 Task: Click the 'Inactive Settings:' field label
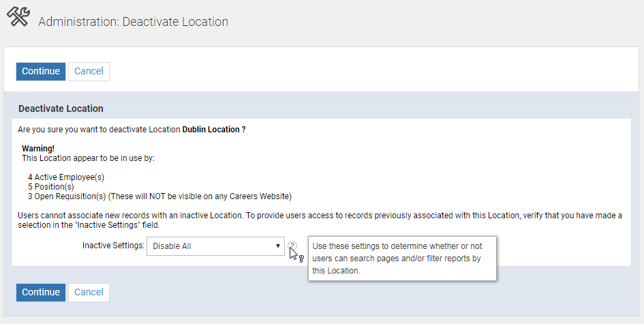(113, 246)
